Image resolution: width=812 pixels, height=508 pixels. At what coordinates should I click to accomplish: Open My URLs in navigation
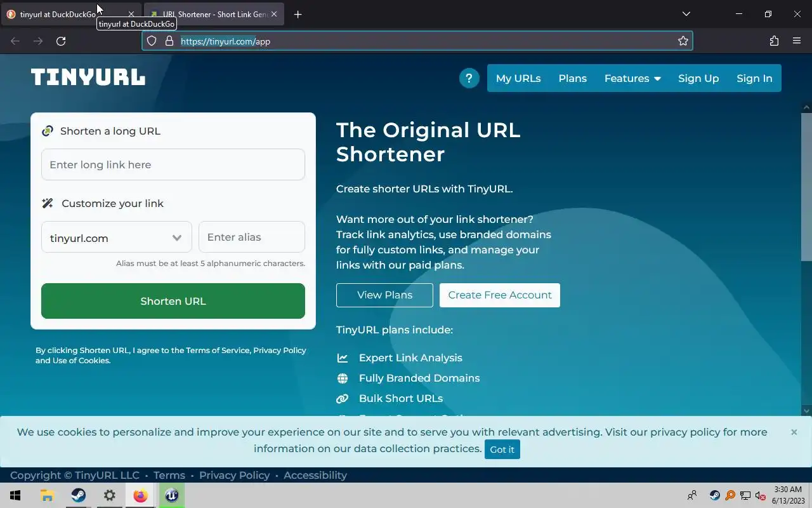tap(518, 78)
